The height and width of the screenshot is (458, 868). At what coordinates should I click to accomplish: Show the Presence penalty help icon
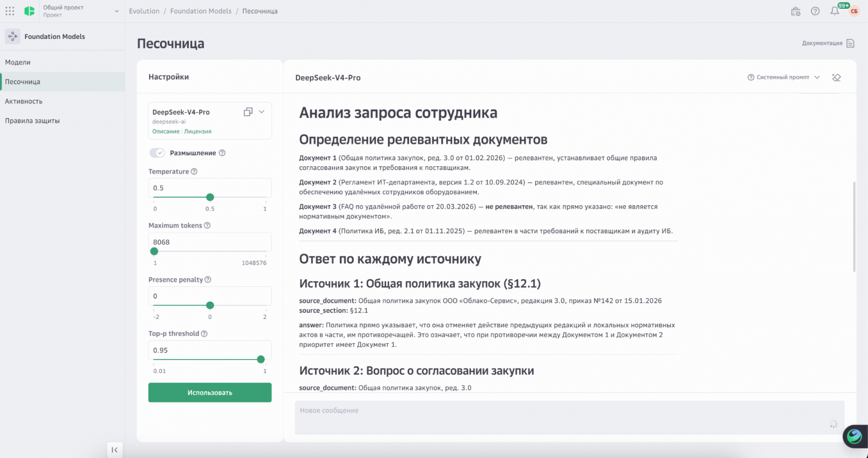(208, 280)
